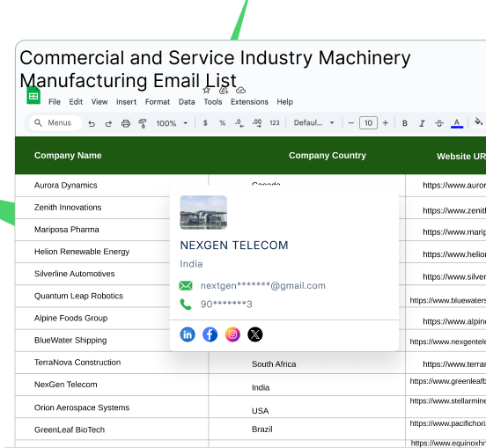Open the Facebook icon on NexGen card
This screenshot has height=448, width=486.
(210, 334)
